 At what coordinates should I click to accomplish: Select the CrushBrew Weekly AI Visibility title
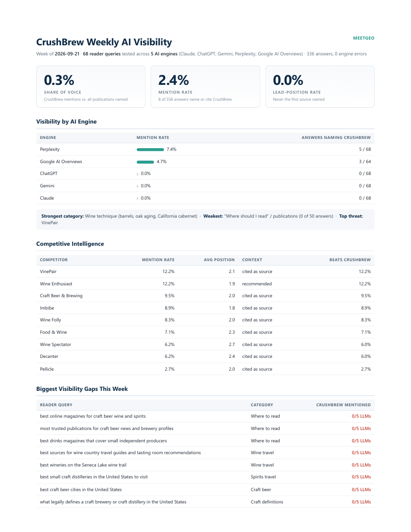(x=104, y=42)
